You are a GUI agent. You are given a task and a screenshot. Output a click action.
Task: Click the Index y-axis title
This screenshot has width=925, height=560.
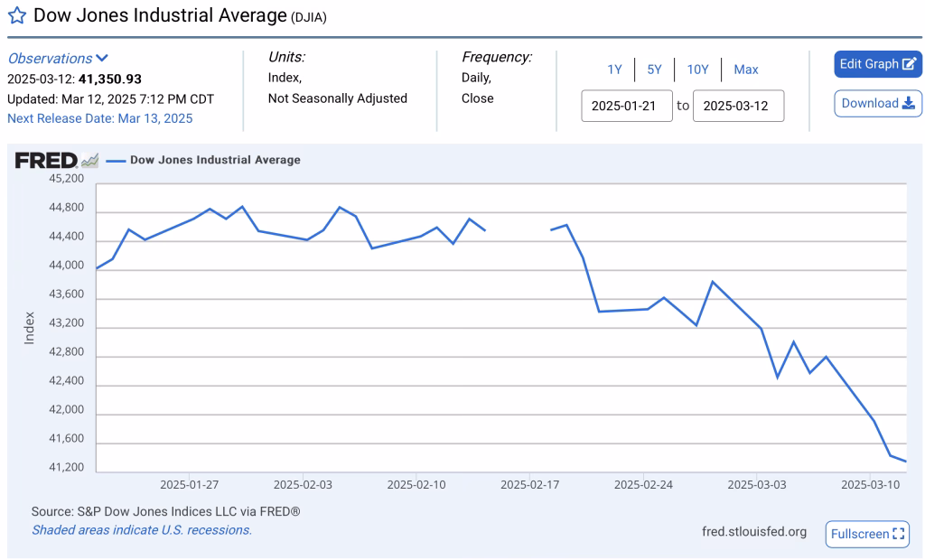[x=29, y=328]
